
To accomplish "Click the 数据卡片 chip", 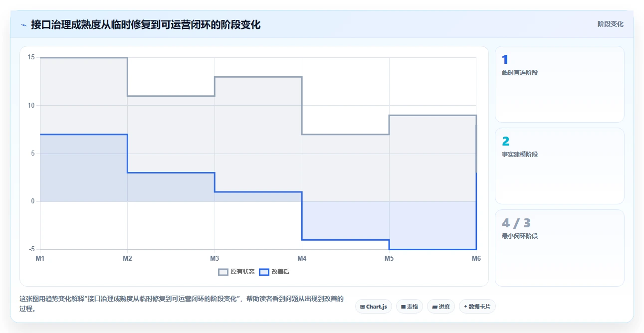I will click(x=477, y=307).
